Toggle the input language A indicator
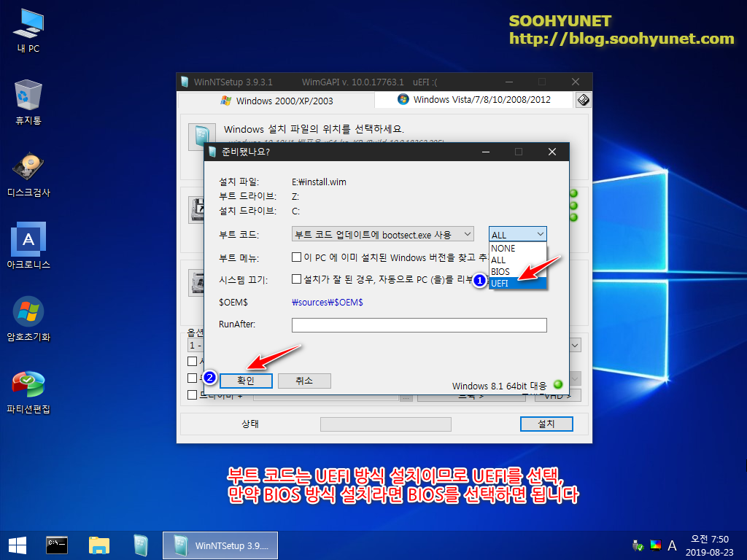Image resolution: width=747 pixels, height=560 pixels. [672, 545]
